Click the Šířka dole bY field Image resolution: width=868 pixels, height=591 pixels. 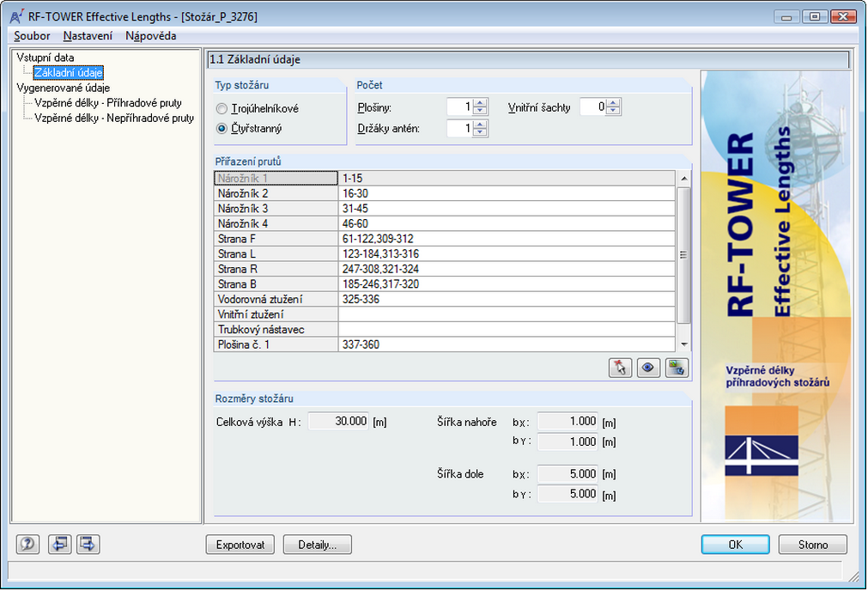[568, 494]
